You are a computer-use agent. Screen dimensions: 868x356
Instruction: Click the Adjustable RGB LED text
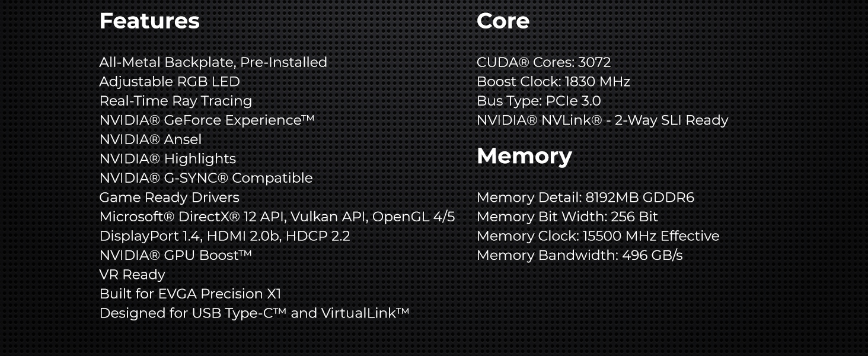click(x=170, y=82)
